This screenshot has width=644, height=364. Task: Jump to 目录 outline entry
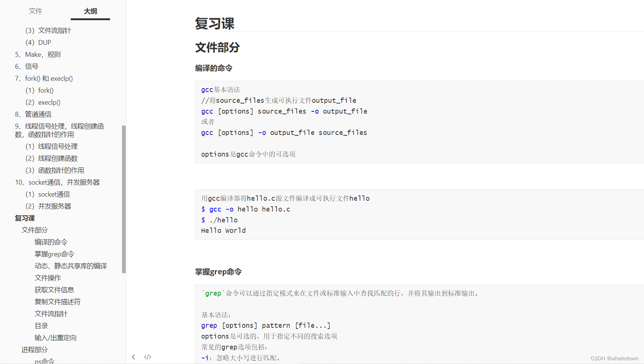(x=41, y=326)
